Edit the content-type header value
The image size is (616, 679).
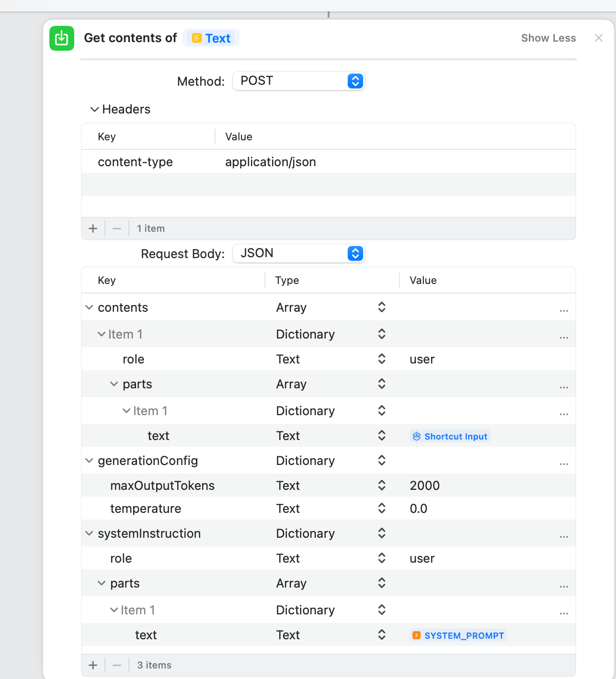(x=271, y=162)
